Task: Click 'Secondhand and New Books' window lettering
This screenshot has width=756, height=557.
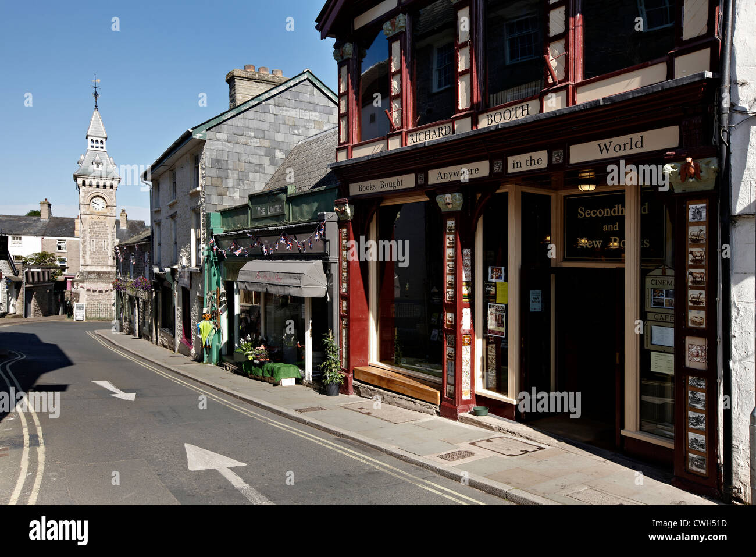Action: coord(614,226)
